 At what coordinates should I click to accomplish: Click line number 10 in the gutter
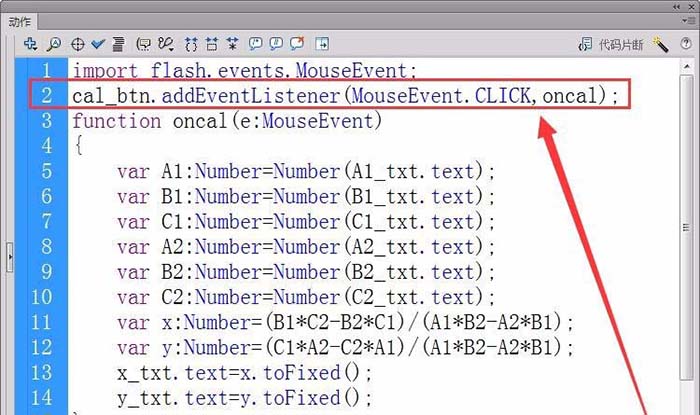(42, 297)
